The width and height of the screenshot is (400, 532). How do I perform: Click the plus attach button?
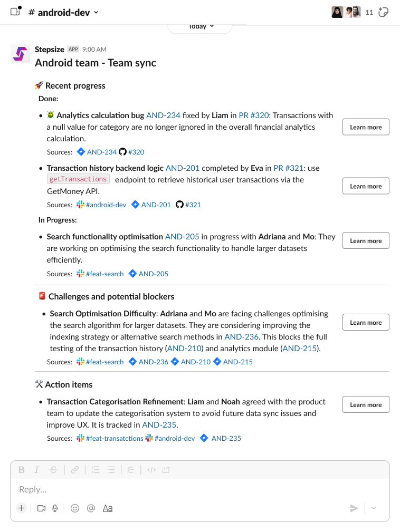click(x=21, y=508)
